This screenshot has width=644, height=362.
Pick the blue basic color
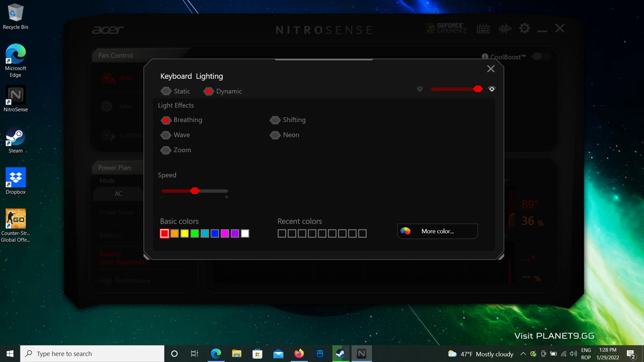tap(215, 233)
